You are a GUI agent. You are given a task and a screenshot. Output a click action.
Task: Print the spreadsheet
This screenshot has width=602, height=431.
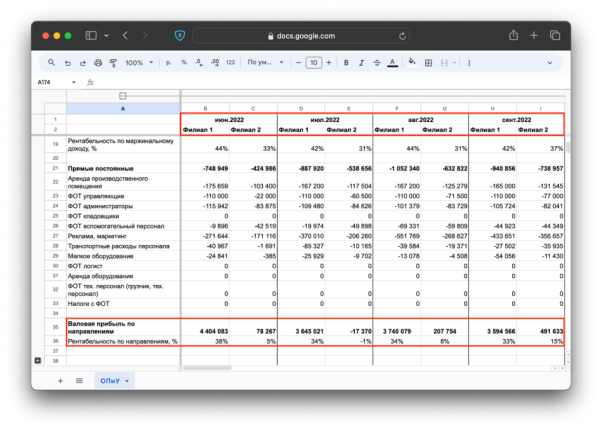[x=98, y=63]
